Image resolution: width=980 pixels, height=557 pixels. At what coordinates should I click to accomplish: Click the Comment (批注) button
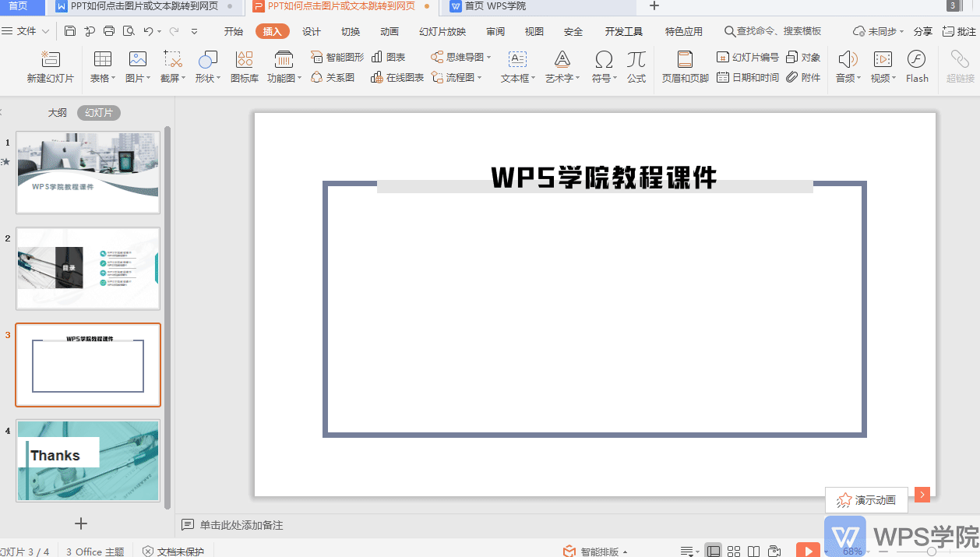(959, 31)
